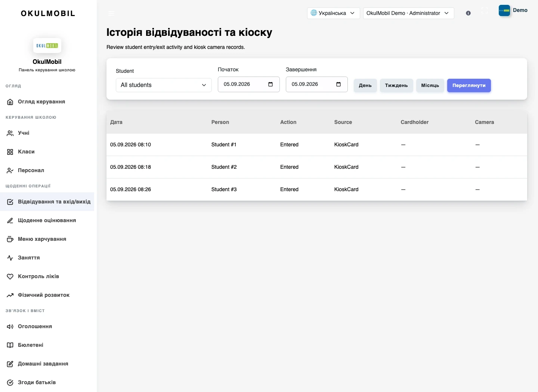Select the Student #2 cell
Screen dimensions: 538x392
224,167
